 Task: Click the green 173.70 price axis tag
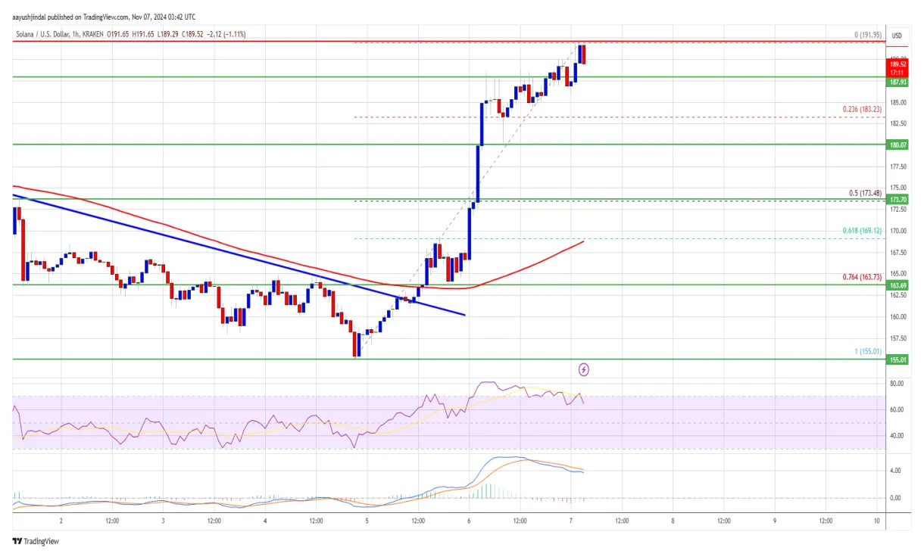tap(897, 200)
